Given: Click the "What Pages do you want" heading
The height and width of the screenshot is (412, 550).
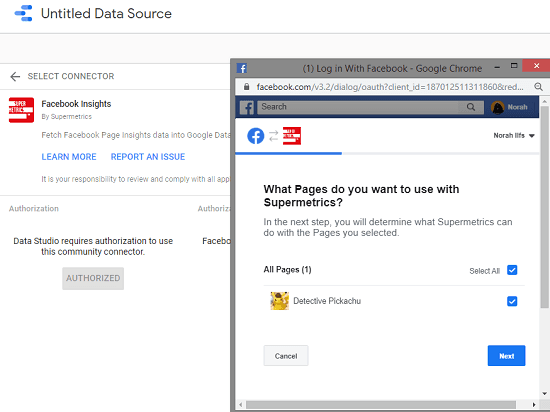Looking at the screenshot, I should 361,196.
